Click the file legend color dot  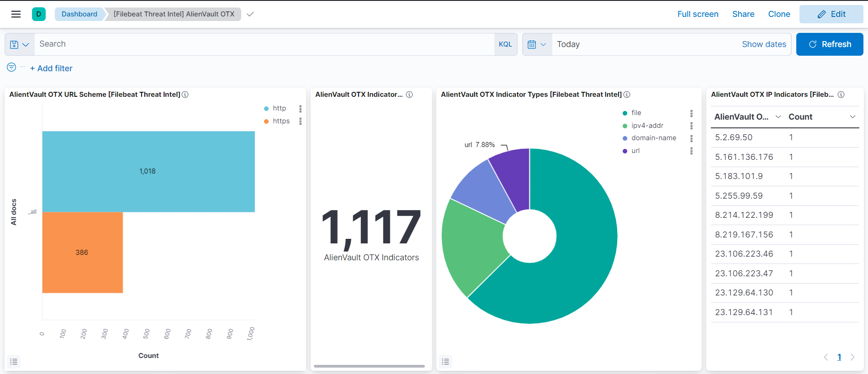click(x=625, y=113)
